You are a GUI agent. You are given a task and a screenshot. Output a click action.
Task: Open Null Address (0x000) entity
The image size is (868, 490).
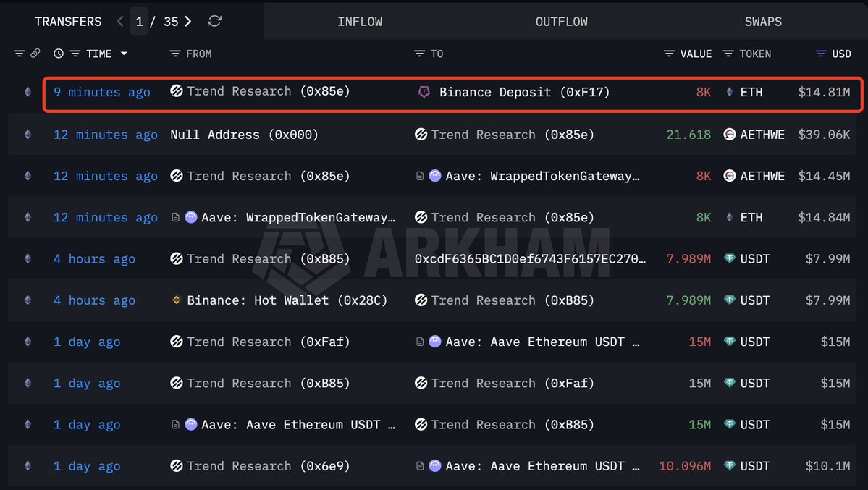244,135
